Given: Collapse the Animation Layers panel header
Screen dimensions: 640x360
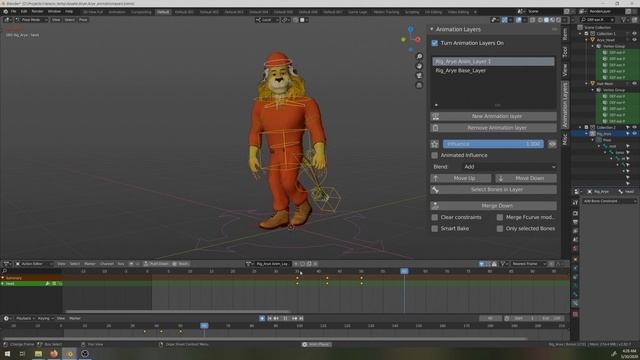Looking at the screenshot, I should (x=432, y=29).
